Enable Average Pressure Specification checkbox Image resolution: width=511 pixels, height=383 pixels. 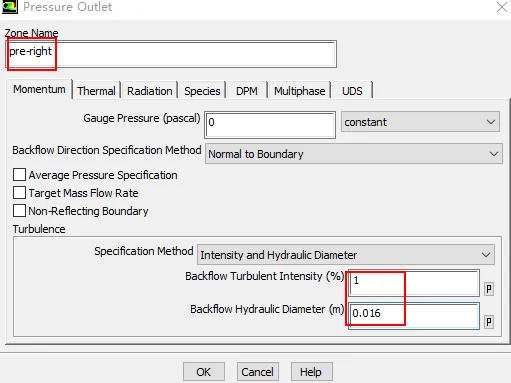pos(19,175)
